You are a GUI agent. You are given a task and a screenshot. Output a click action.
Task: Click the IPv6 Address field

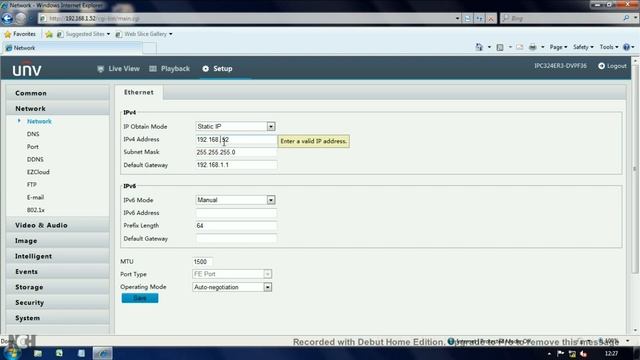pyautogui.click(x=236, y=213)
